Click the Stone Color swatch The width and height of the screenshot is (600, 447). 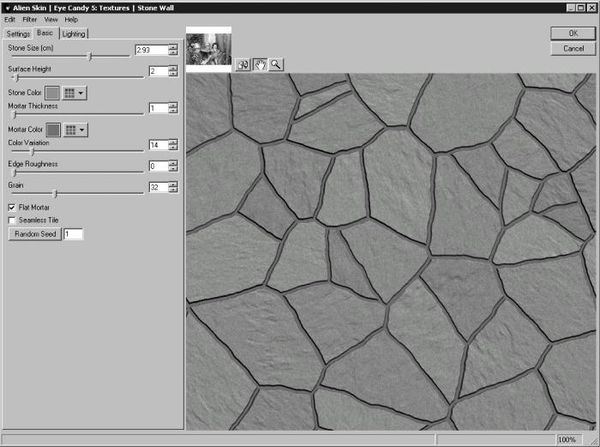coord(53,92)
